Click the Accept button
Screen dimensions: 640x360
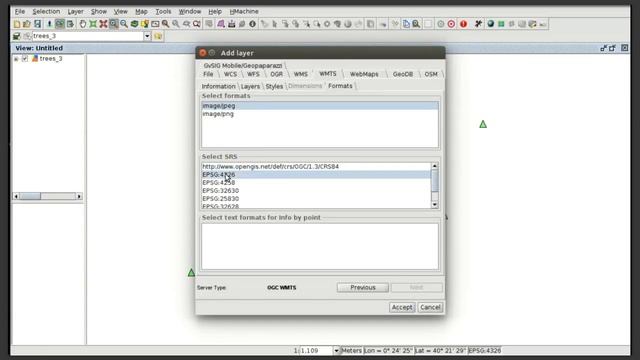coord(402,307)
